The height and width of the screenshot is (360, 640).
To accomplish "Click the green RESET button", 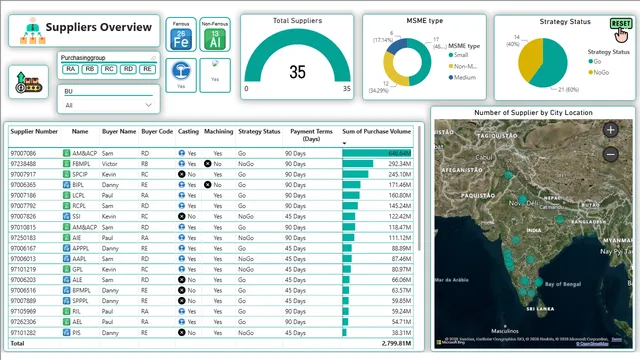I will [621, 24].
